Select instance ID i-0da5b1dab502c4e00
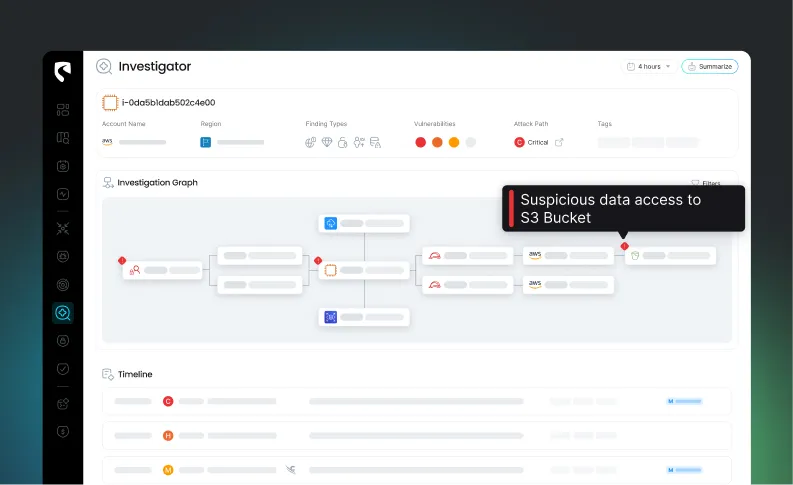793x485 pixels. pyautogui.click(x=168, y=103)
